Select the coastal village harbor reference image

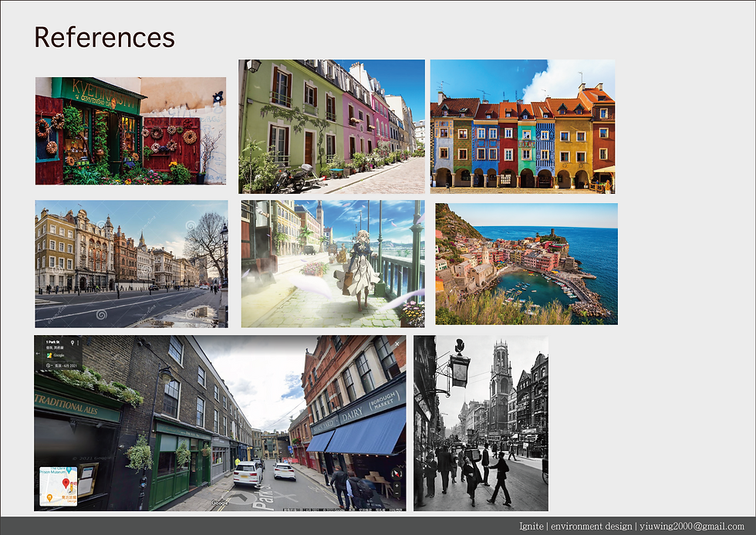tap(526, 264)
